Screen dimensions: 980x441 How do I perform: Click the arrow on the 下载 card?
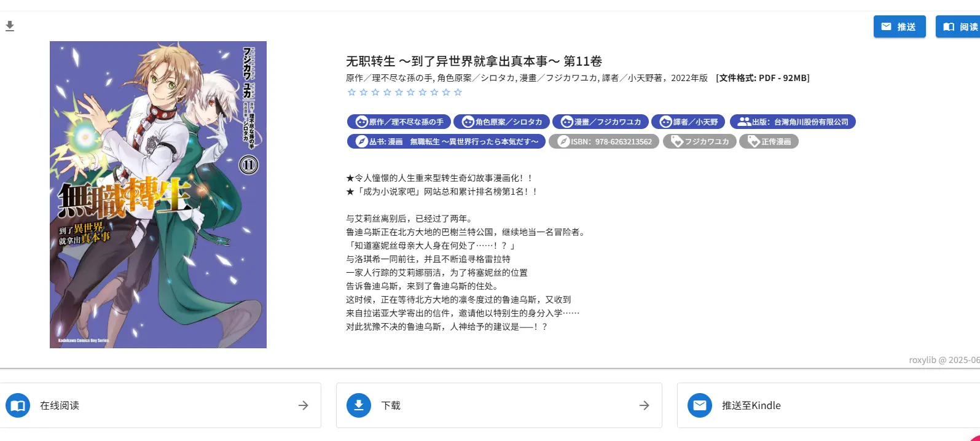tap(644, 405)
